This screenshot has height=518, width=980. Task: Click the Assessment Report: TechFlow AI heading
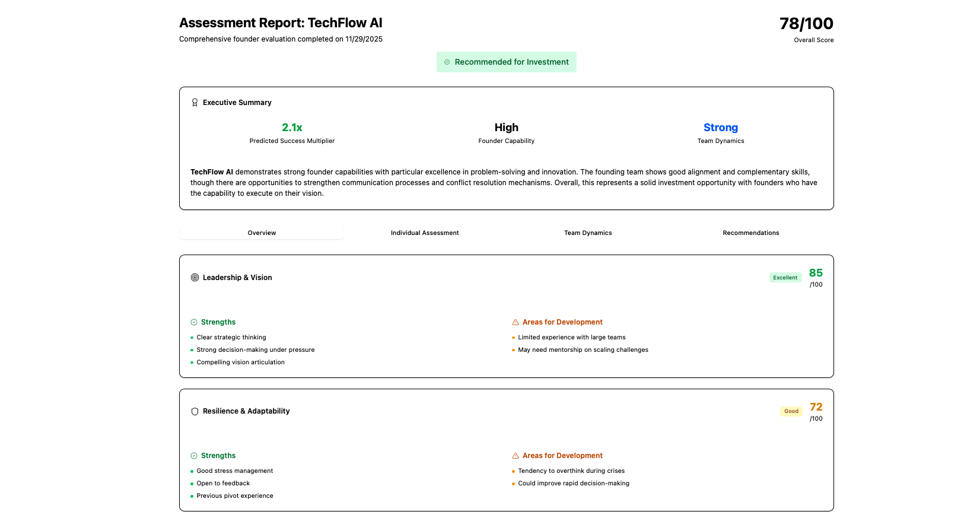281,23
